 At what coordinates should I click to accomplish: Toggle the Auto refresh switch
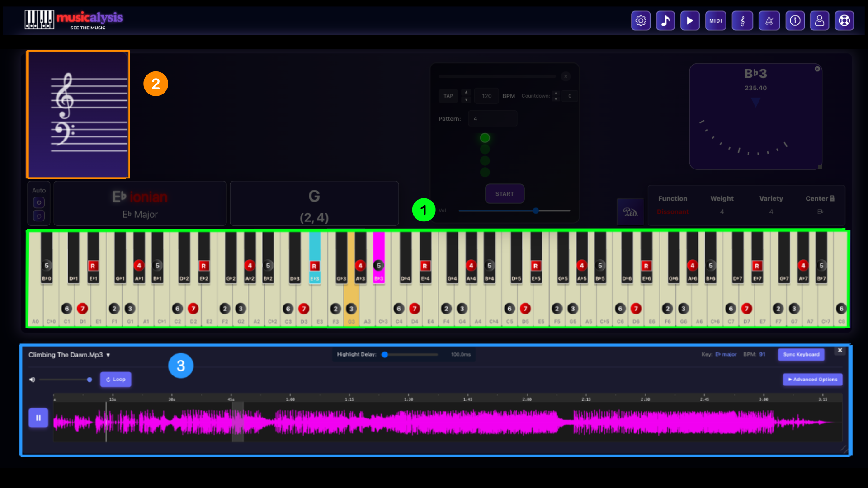39,216
